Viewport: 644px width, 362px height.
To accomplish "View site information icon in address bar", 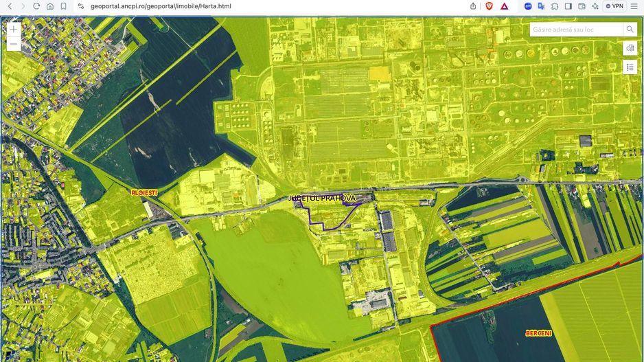I will click(81, 6).
